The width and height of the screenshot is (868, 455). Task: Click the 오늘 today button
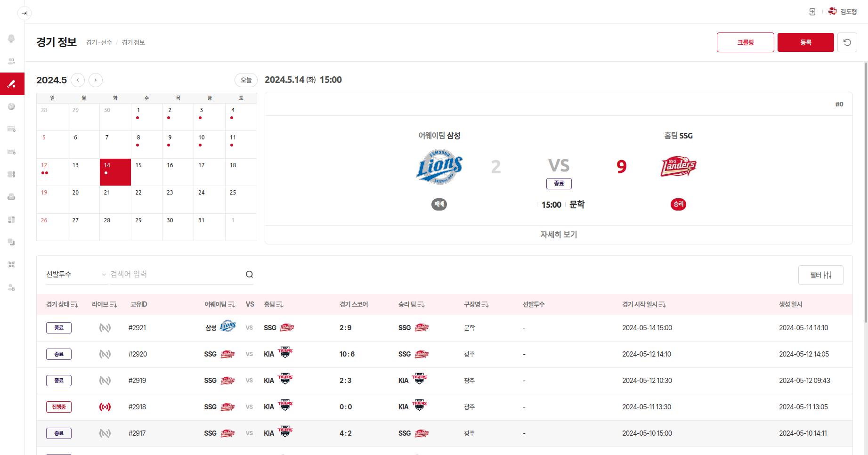tap(246, 80)
